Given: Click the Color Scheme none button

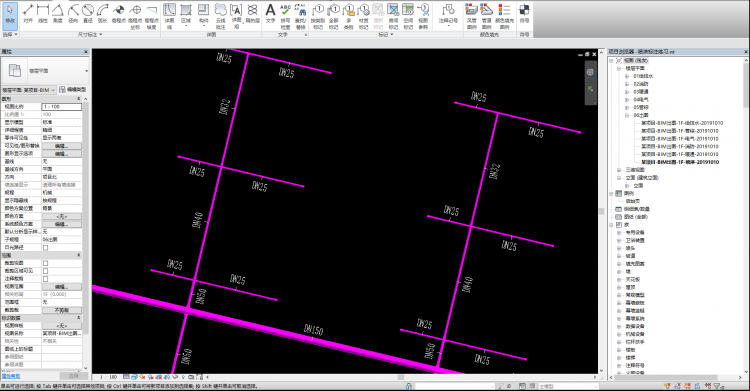Looking at the screenshot, I should click(x=61, y=216).
